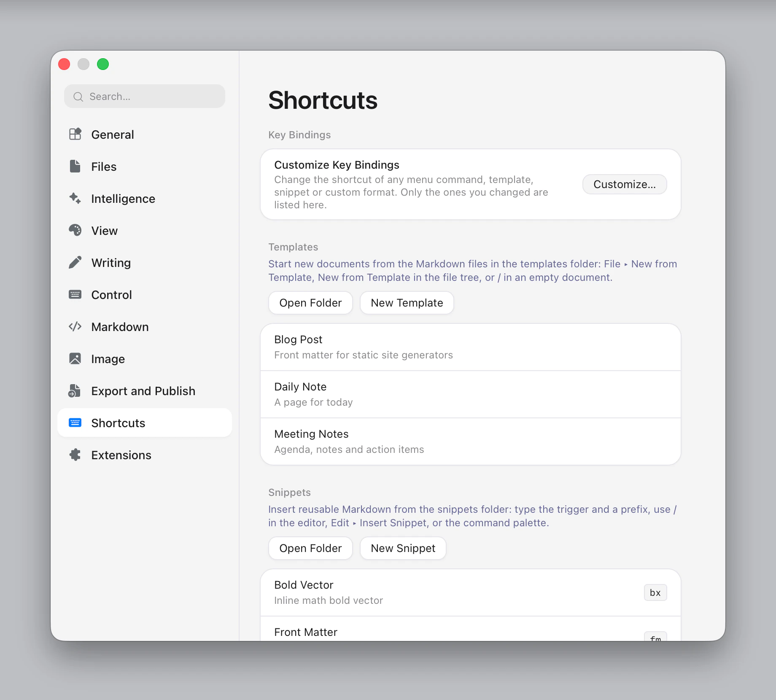
Task: Select the Front Matter snippet row
Action: tap(471, 629)
